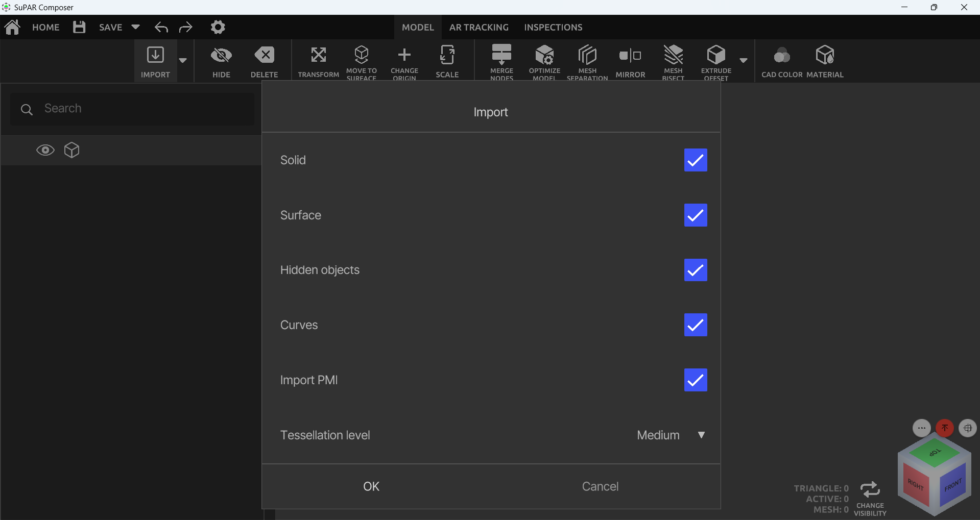This screenshot has width=980, height=520.
Task: Select the Hide tool
Action: 221,62
